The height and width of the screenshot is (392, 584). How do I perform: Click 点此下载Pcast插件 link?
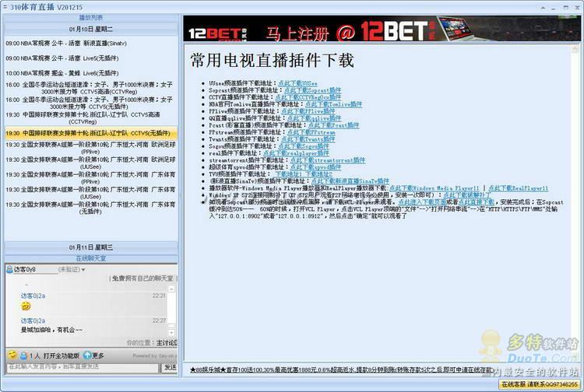pos(333,125)
